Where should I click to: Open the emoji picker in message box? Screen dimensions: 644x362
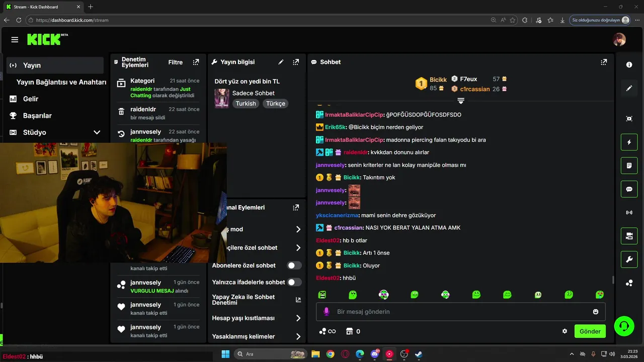(x=596, y=312)
